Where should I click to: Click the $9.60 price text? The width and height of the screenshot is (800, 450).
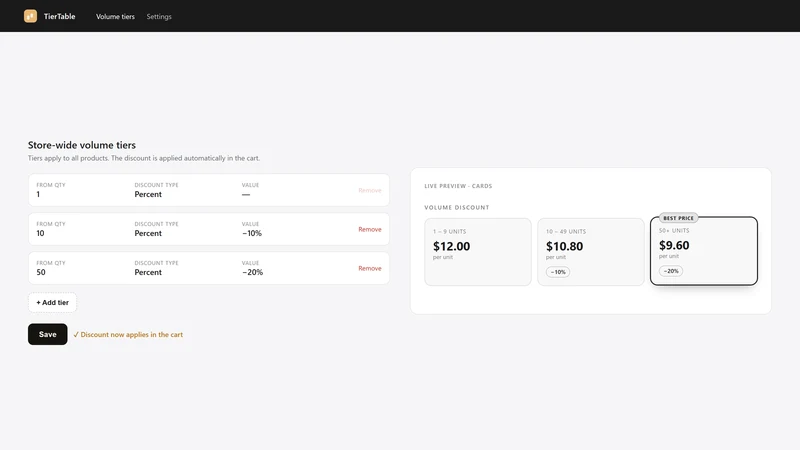674,245
